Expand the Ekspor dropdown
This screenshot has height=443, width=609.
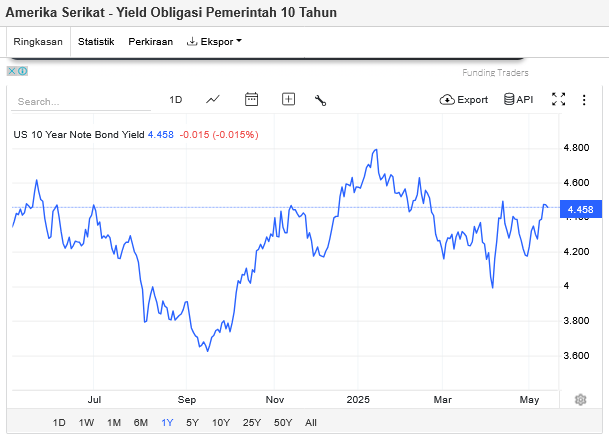point(214,42)
